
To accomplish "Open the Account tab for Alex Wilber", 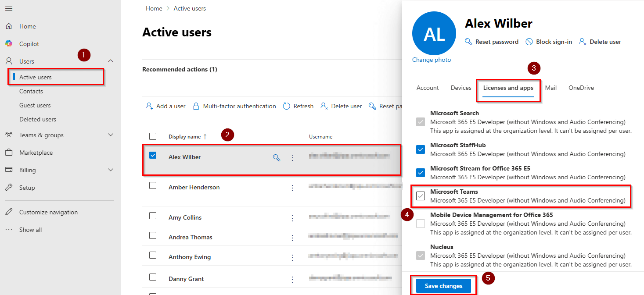I will [x=427, y=88].
